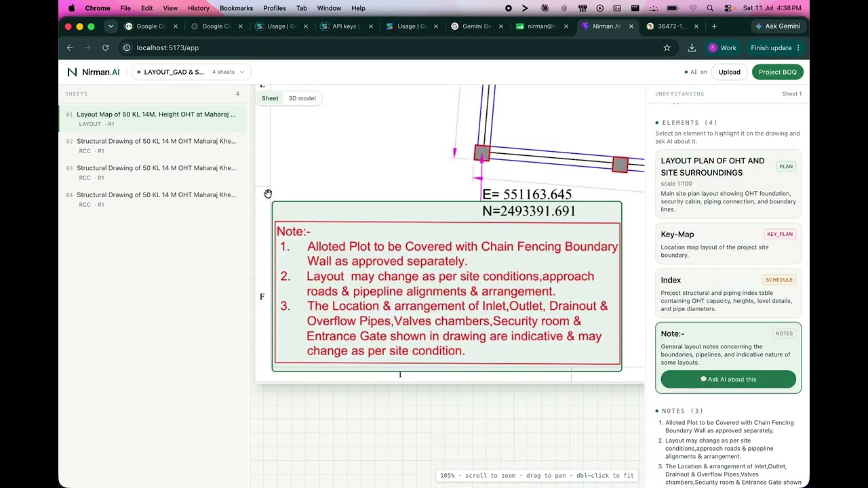Screen dimensions: 868x488
Task: Switch to the Sheet view tab
Action: pos(270,98)
